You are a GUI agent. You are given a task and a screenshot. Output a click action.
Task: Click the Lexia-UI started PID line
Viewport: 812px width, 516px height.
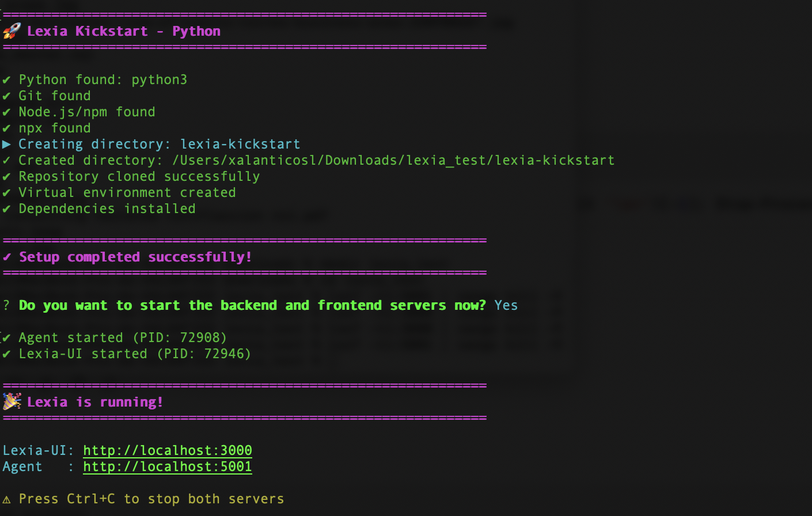135,354
